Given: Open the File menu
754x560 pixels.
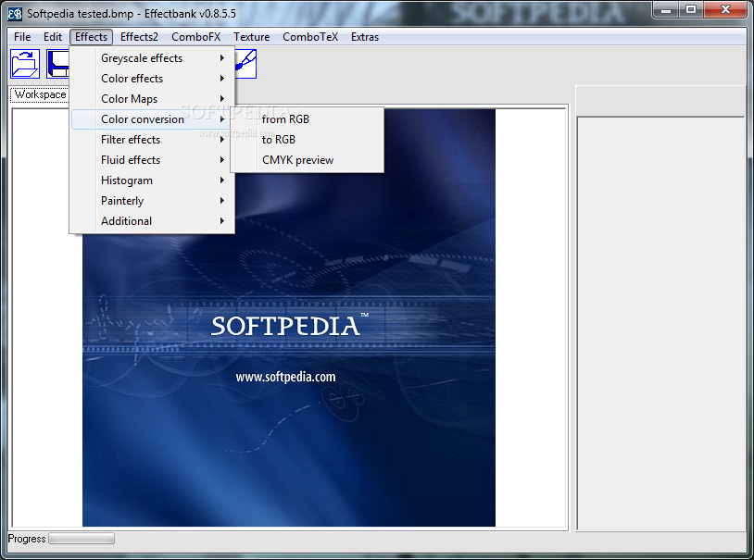Looking at the screenshot, I should pyautogui.click(x=22, y=37).
